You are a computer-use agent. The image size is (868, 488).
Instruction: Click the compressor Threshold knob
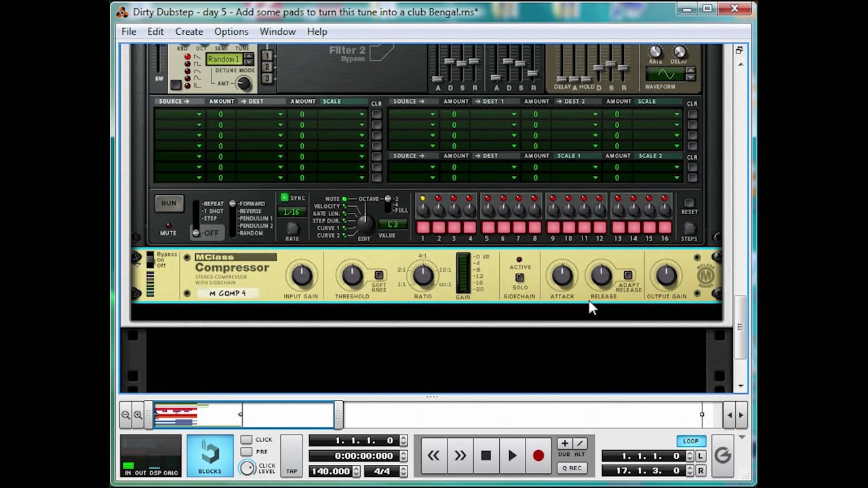point(352,275)
